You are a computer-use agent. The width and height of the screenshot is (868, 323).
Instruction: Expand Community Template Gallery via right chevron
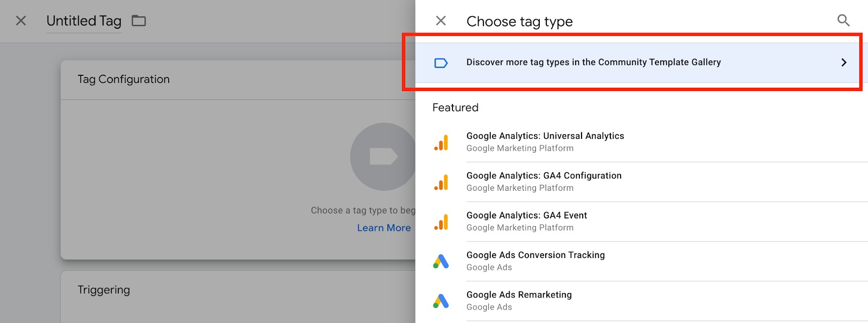pyautogui.click(x=844, y=62)
